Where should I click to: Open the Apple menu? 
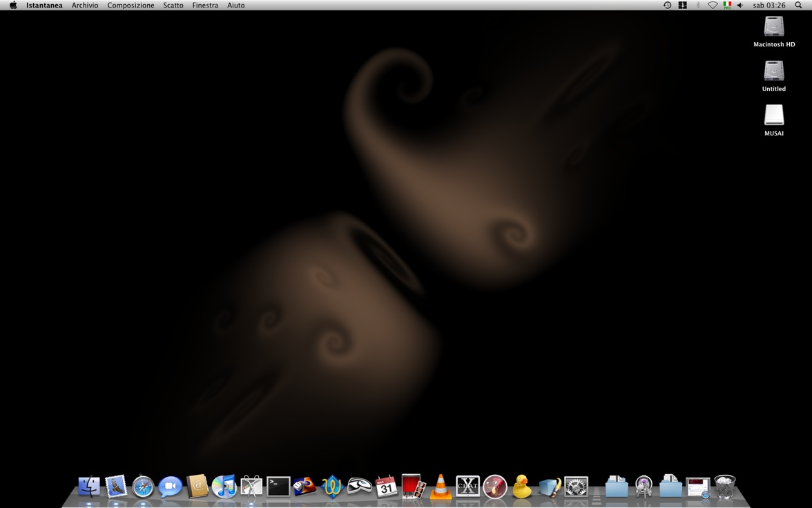point(13,6)
